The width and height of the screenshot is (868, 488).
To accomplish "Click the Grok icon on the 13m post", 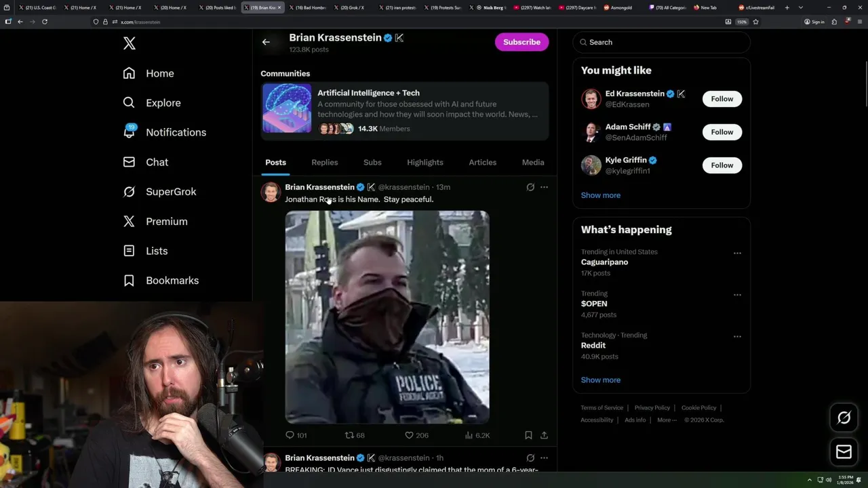I will pyautogui.click(x=530, y=187).
